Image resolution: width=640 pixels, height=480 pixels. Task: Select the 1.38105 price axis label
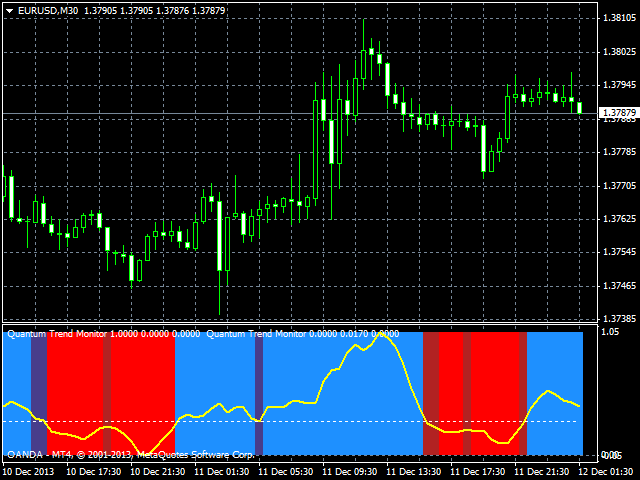(x=618, y=19)
